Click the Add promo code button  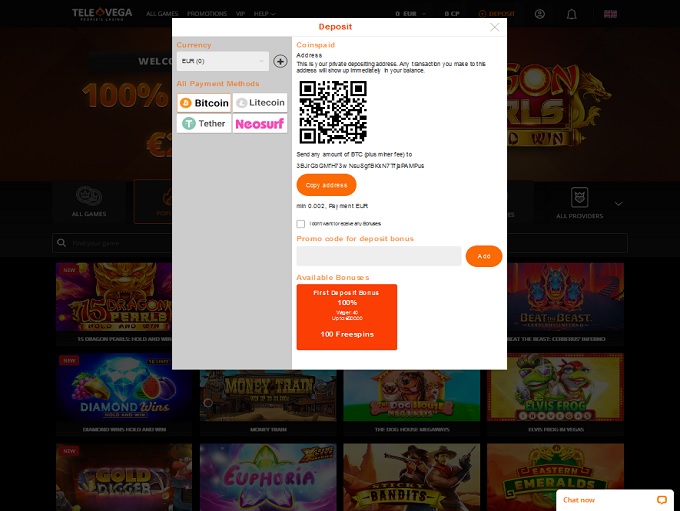484,256
